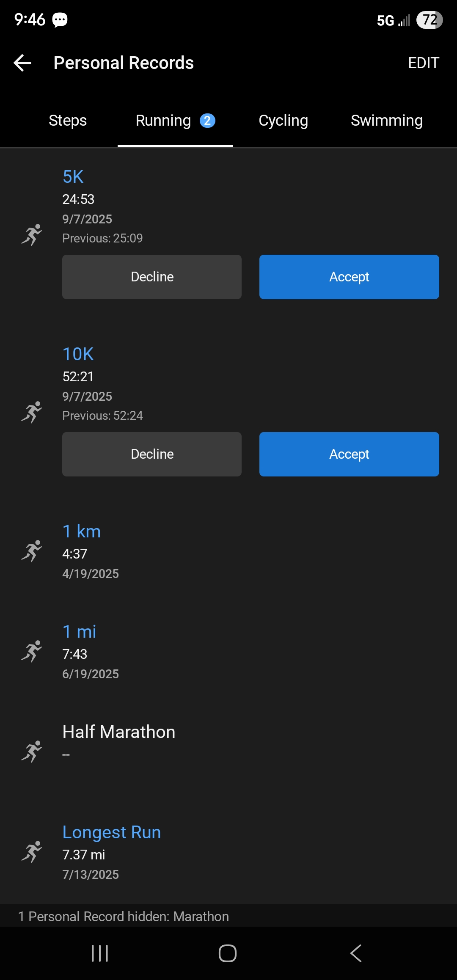Image resolution: width=457 pixels, height=980 pixels.
Task: Switch to the Steps tab
Action: (68, 121)
